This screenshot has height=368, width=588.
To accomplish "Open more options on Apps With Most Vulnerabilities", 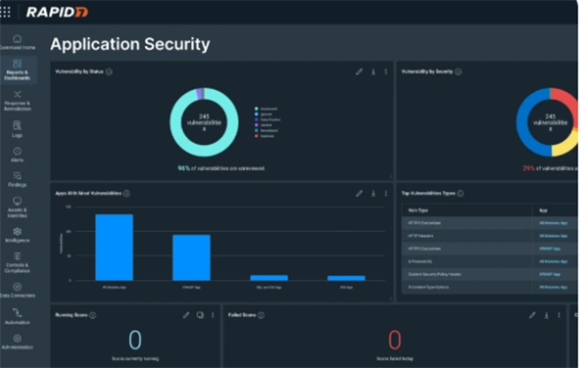I will tap(386, 194).
